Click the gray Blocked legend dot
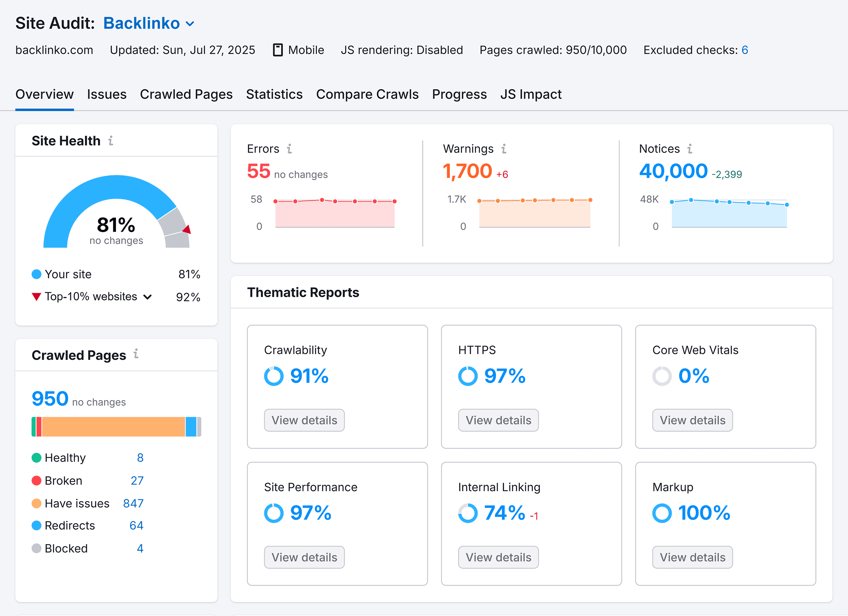Viewport: 848px width, 616px height. click(36, 549)
